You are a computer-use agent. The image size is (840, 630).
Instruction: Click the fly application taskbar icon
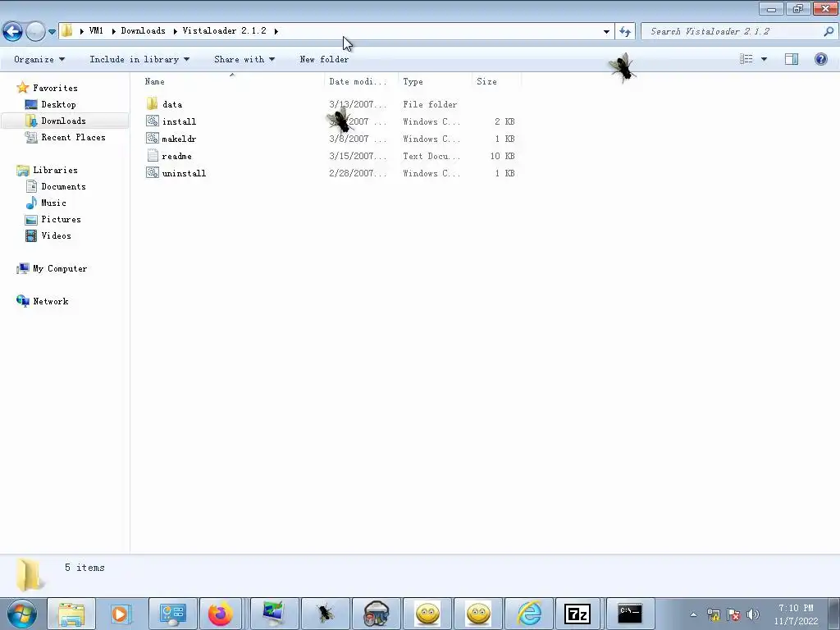point(325,614)
